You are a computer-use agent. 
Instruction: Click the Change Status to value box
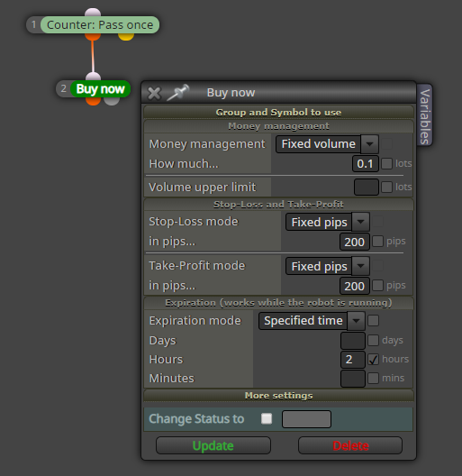[x=306, y=419]
